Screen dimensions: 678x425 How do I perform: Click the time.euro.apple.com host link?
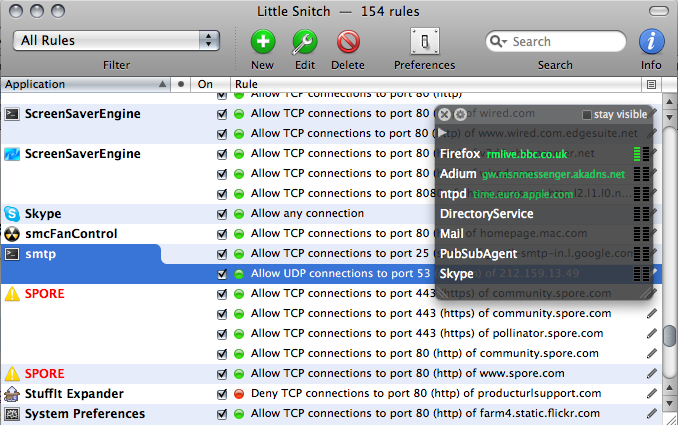[x=523, y=194]
